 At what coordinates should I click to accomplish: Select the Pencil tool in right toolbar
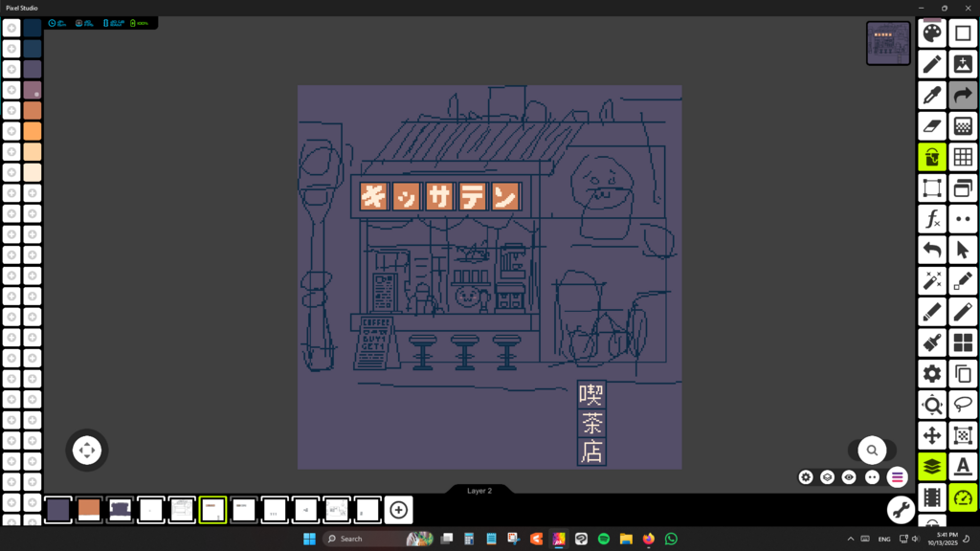(932, 64)
